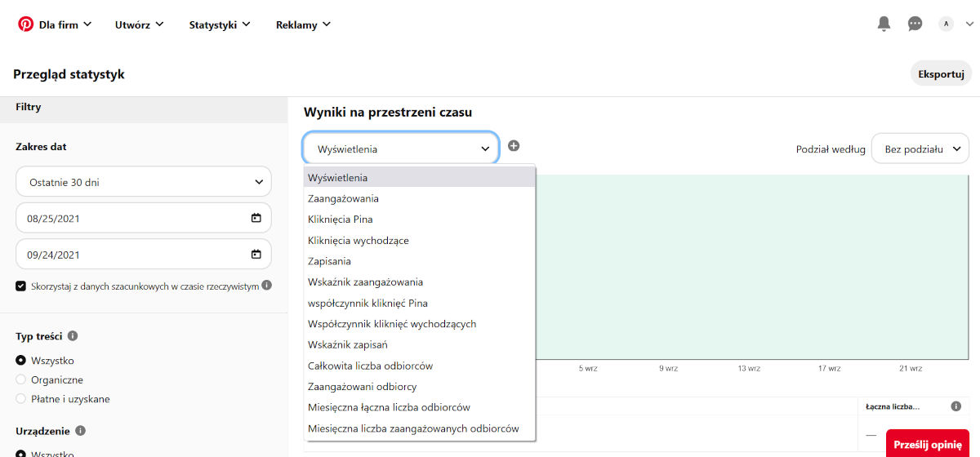Show info about real-time estimated data

267,286
